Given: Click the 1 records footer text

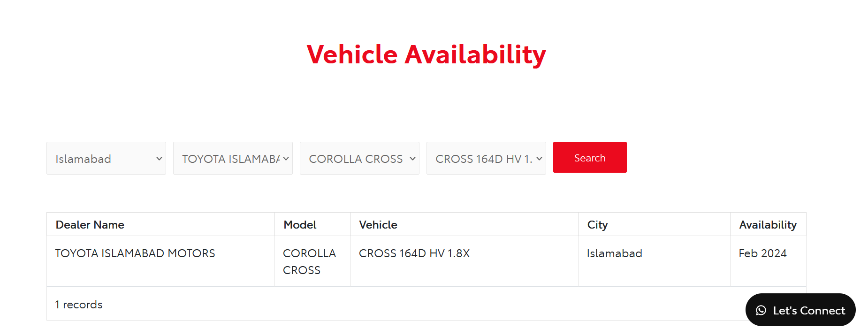Looking at the screenshot, I should 79,305.
